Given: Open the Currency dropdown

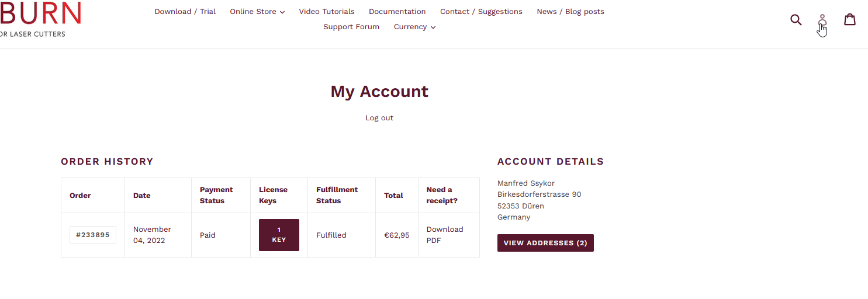Looking at the screenshot, I should tap(410, 27).
